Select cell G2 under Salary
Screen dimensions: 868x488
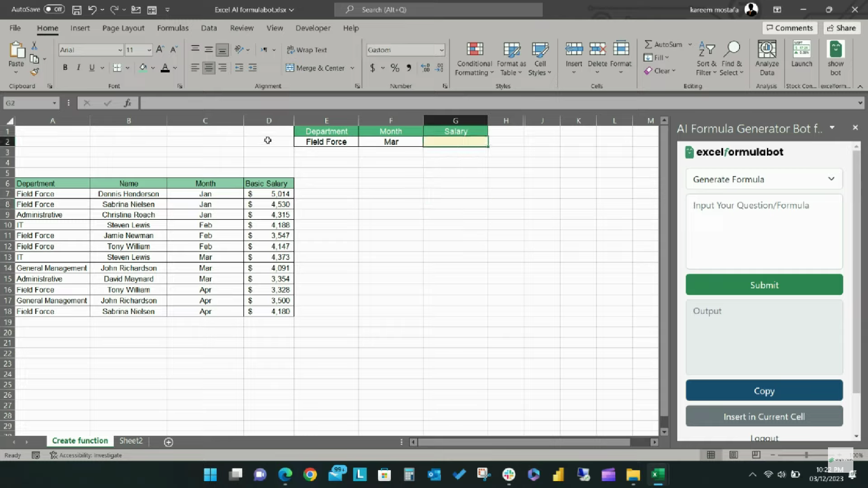(456, 142)
